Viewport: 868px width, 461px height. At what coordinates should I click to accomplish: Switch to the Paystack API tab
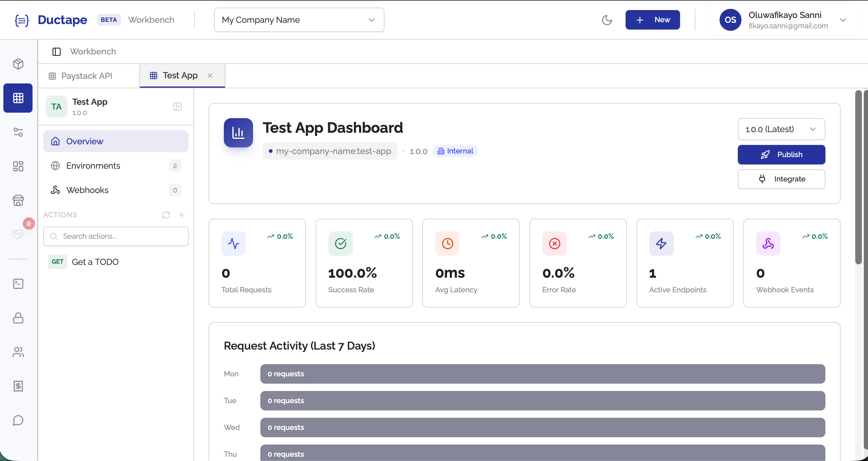point(86,76)
